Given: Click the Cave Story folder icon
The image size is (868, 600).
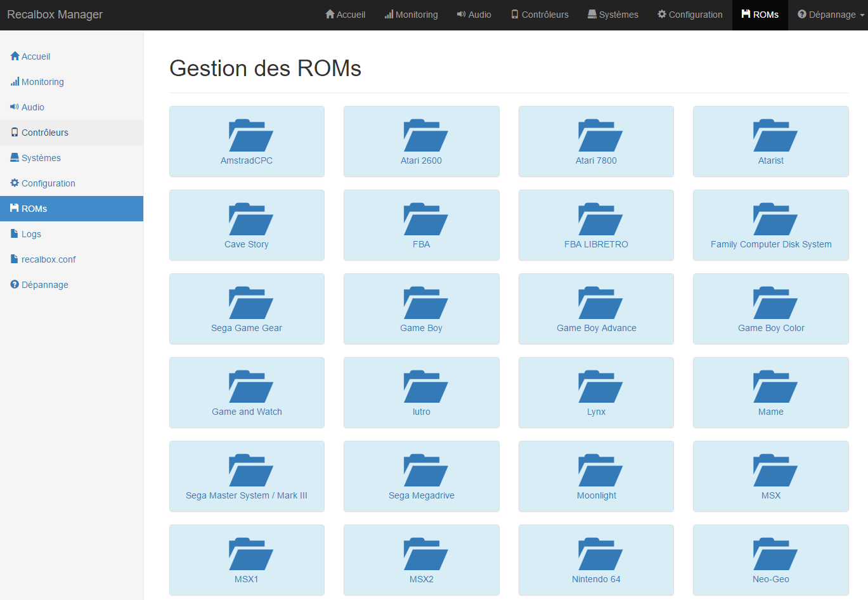Looking at the screenshot, I should (250, 219).
